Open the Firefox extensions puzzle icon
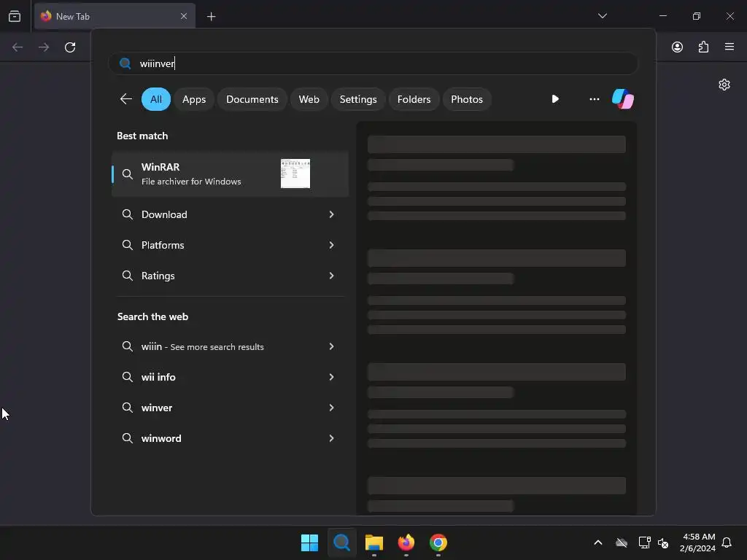The image size is (747, 560). 703,47
